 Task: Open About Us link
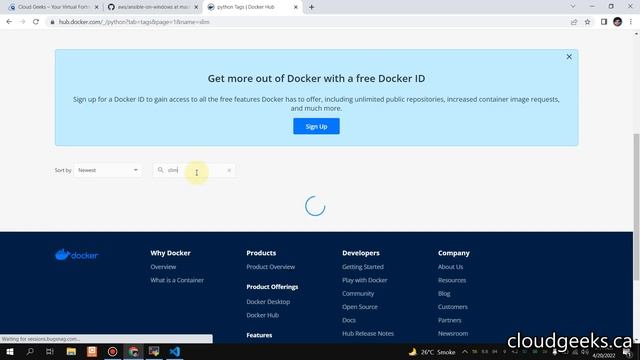click(450, 267)
